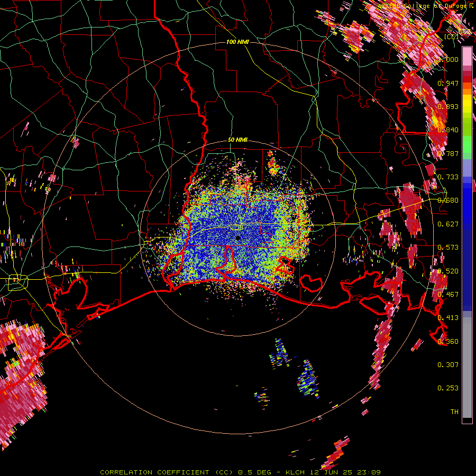Click the 23:09 timestamp in the caption
Viewport: 476px width, 476px height.
coord(369,472)
